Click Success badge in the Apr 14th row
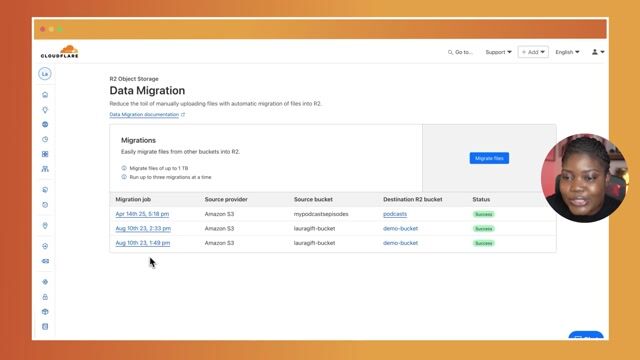 click(484, 214)
